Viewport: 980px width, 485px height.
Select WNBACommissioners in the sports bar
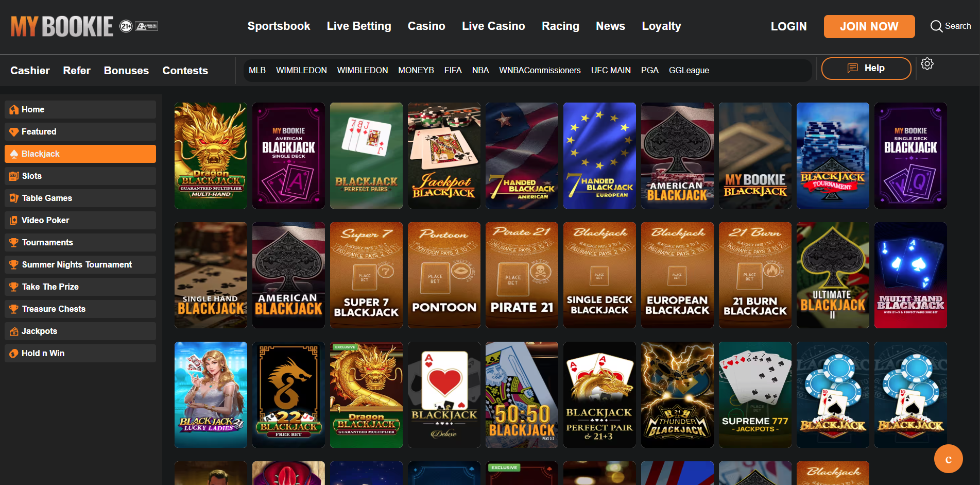540,70
